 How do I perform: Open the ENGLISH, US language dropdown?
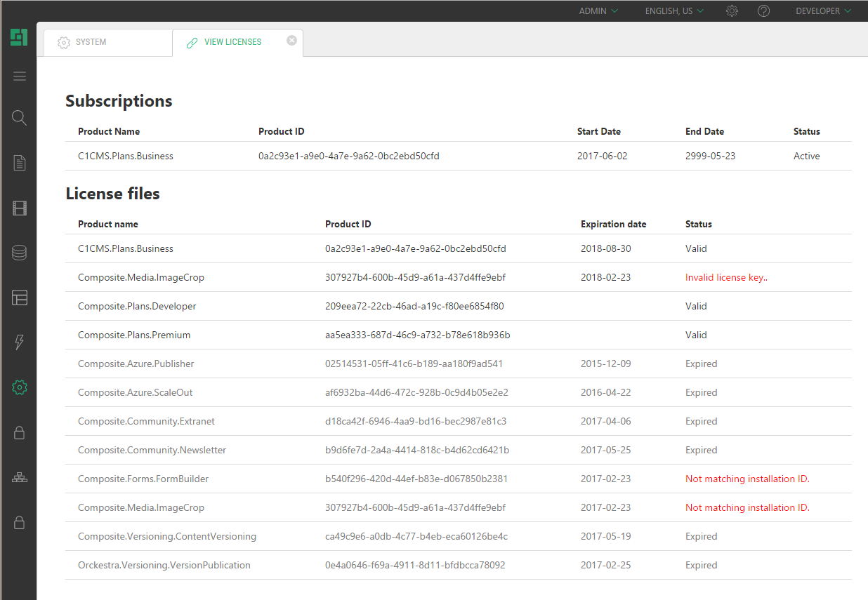[674, 11]
